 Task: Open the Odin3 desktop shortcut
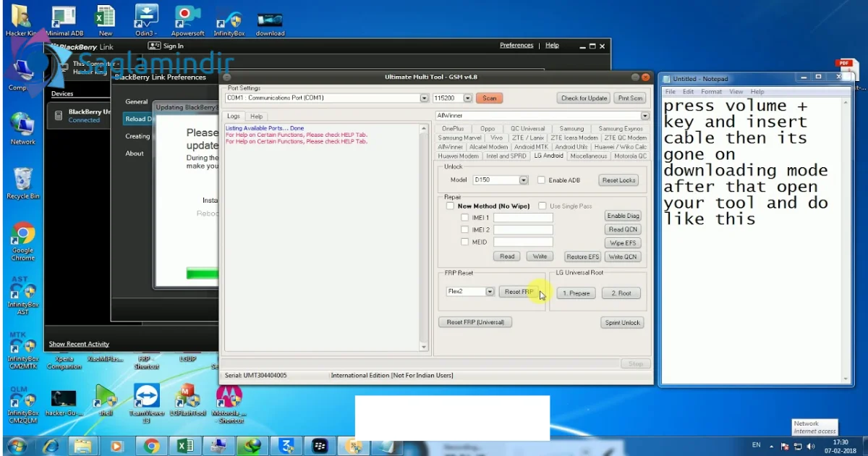[x=145, y=20]
